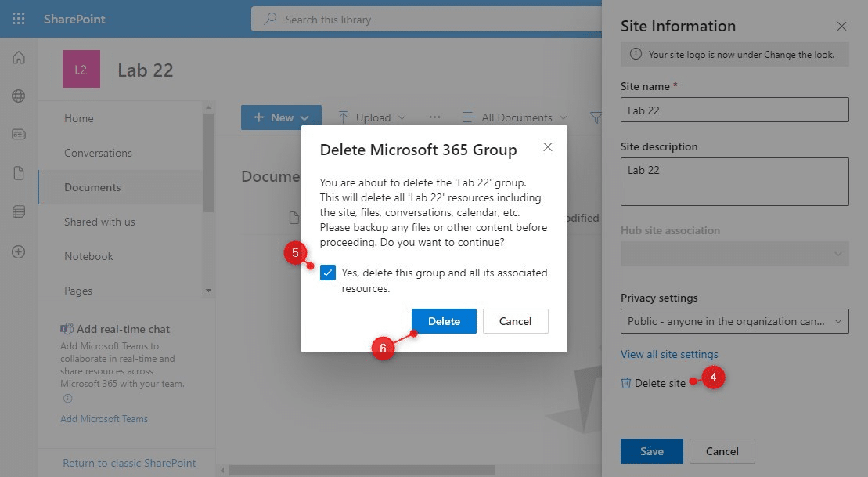Open the My lists icon in left rail

[19, 211]
